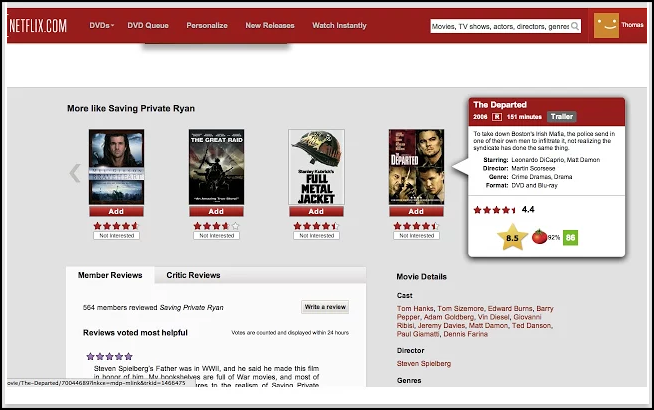Open the Matt Damon cast link
The image size is (654, 410).
[488, 326]
